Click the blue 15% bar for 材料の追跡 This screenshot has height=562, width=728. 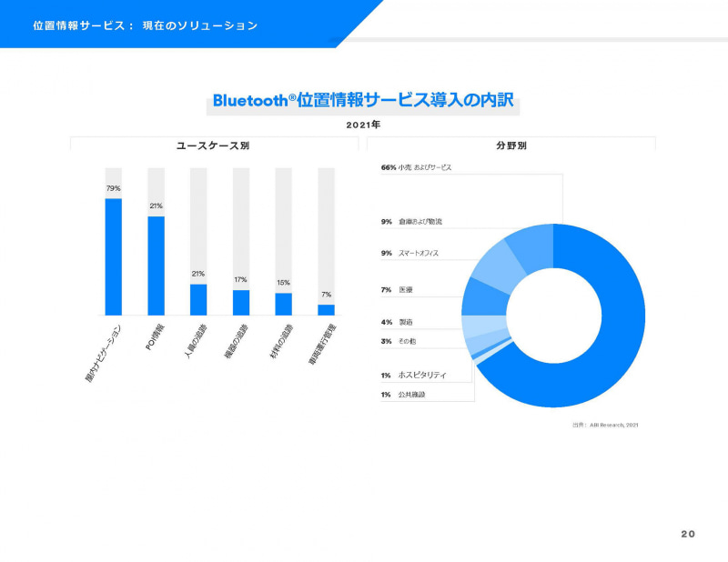coord(284,305)
